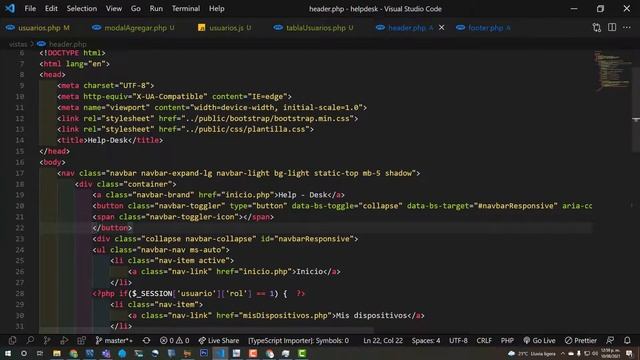Open the Source Control view icon
The image size is (640, 360).
pyautogui.click(x=47, y=340)
